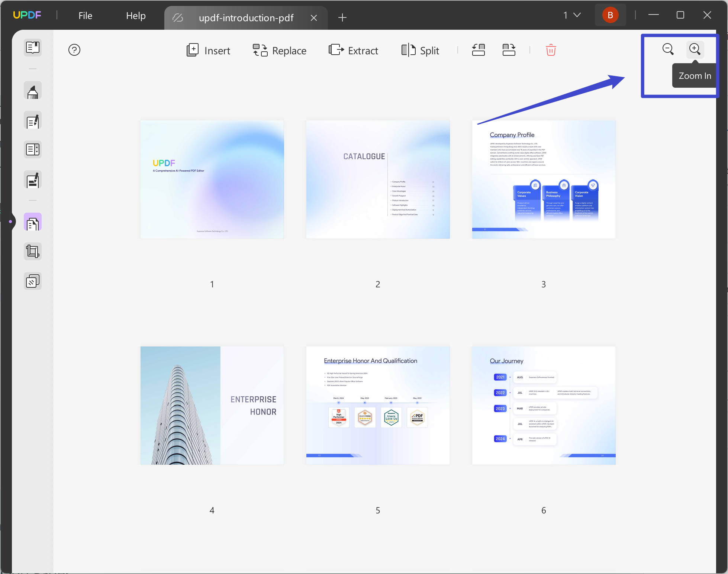The width and height of the screenshot is (728, 574).
Task: Open the Help menu
Action: [x=135, y=15]
